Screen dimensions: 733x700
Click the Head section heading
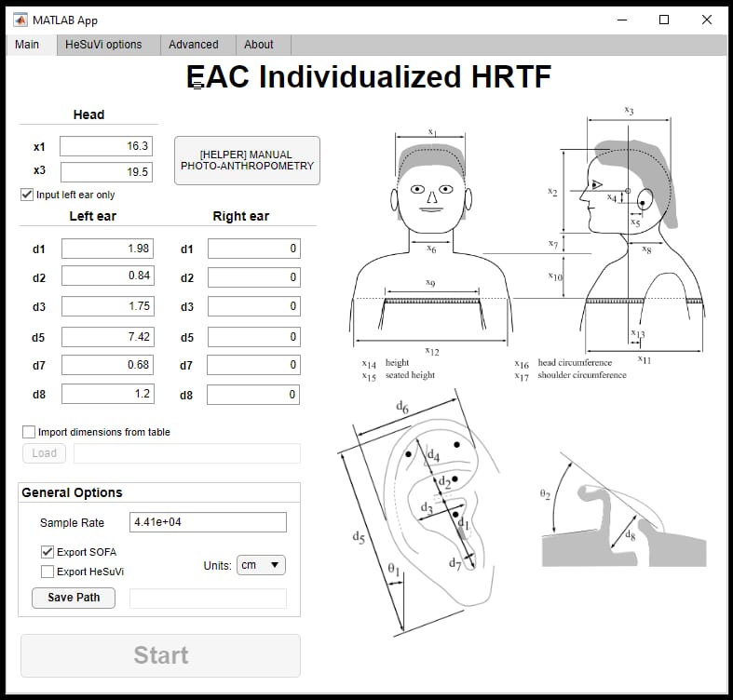[88, 114]
